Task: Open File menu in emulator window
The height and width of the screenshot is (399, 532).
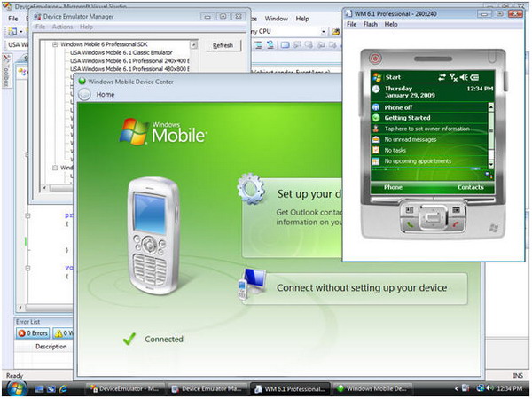Action: click(351, 25)
